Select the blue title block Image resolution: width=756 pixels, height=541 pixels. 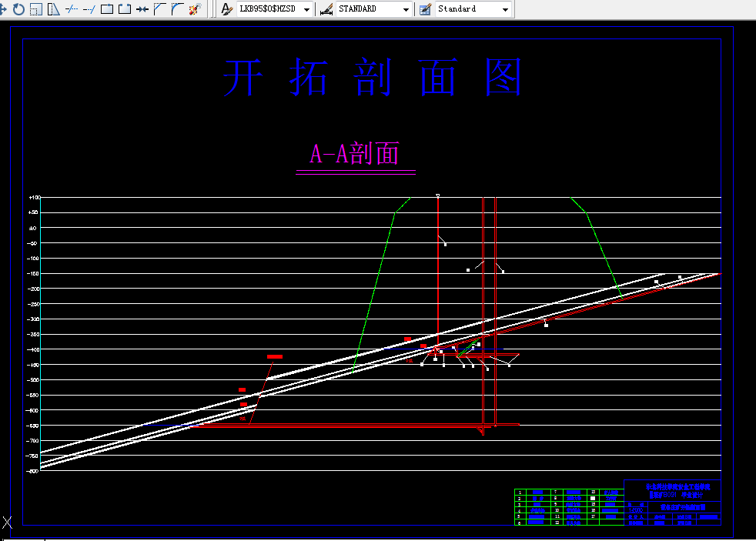pos(673,503)
